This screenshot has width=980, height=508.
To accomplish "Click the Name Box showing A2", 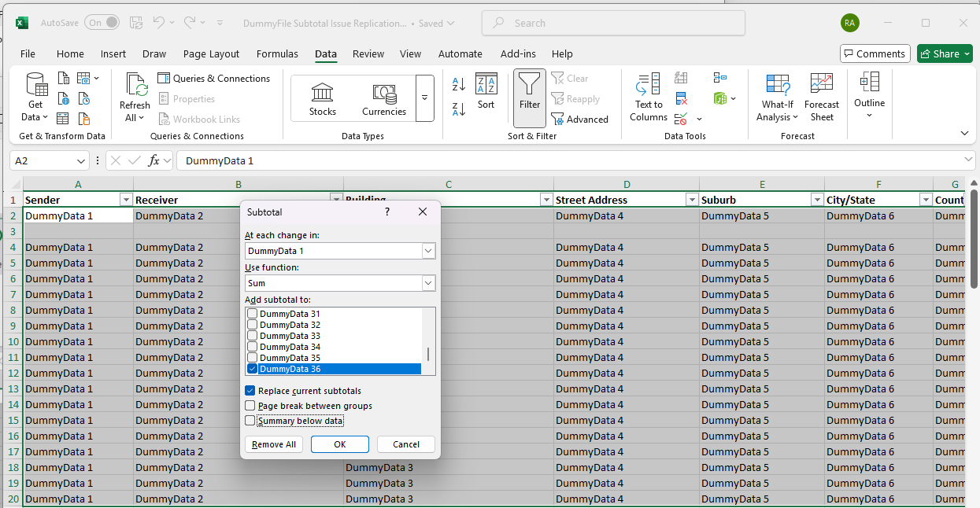I will 43,160.
